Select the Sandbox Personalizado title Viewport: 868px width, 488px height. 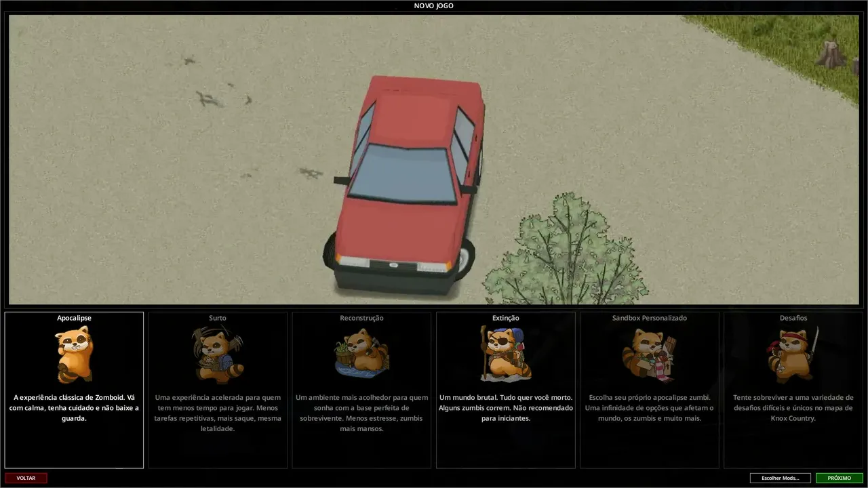(x=650, y=318)
